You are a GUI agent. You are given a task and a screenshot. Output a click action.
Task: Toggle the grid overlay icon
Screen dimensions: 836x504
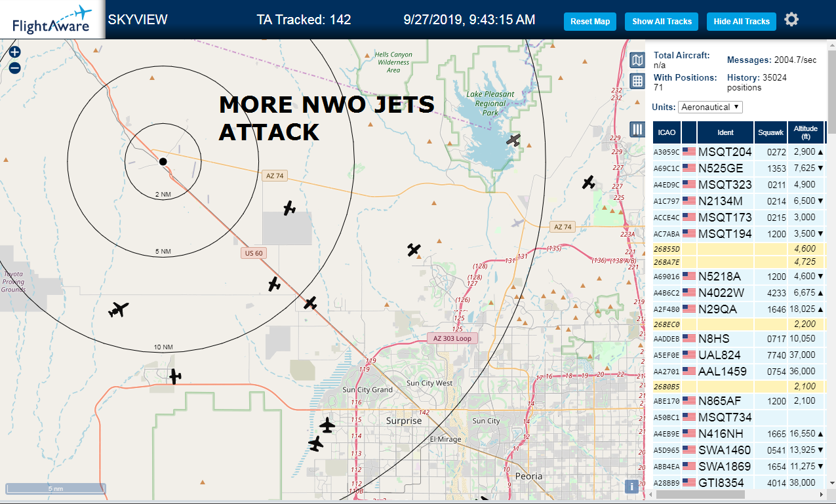tap(637, 81)
